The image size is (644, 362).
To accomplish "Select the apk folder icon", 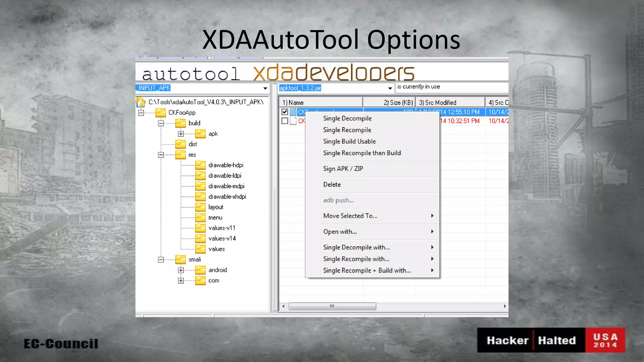I will pos(200,134).
